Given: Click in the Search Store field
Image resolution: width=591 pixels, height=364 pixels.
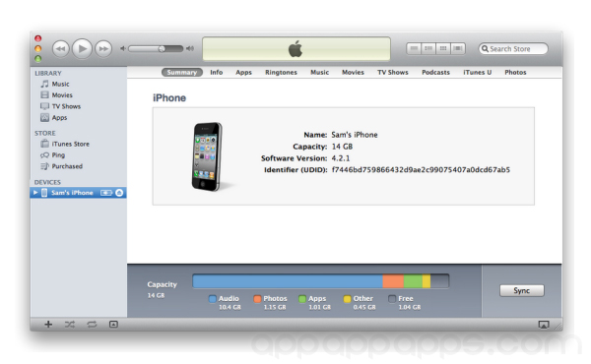Looking at the screenshot, I should [513, 49].
